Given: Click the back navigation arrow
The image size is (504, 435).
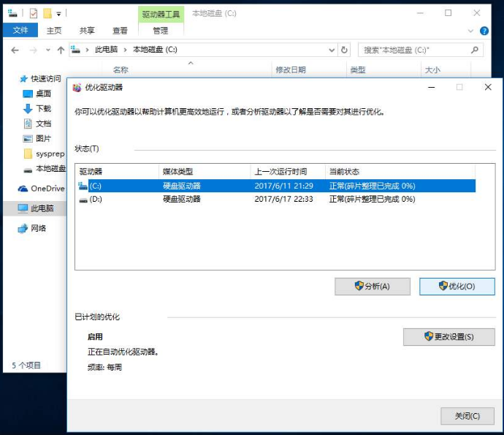Looking at the screenshot, I should [x=15, y=50].
